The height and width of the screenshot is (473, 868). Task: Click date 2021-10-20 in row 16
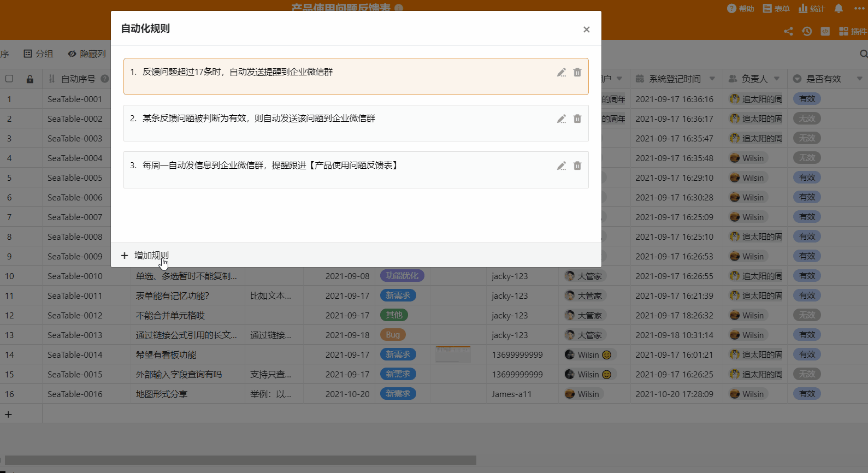coord(347,394)
